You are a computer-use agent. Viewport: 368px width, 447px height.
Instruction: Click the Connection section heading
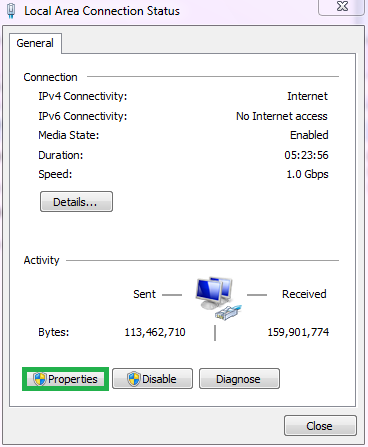tap(50, 77)
